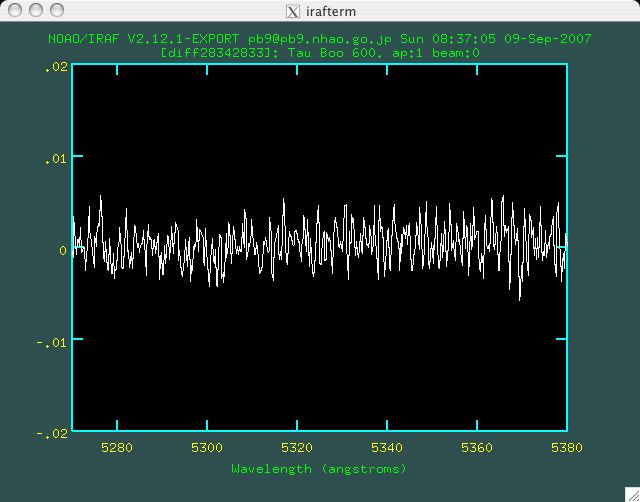Click the Tau Boo 600 spectrum title

(x=319, y=53)
